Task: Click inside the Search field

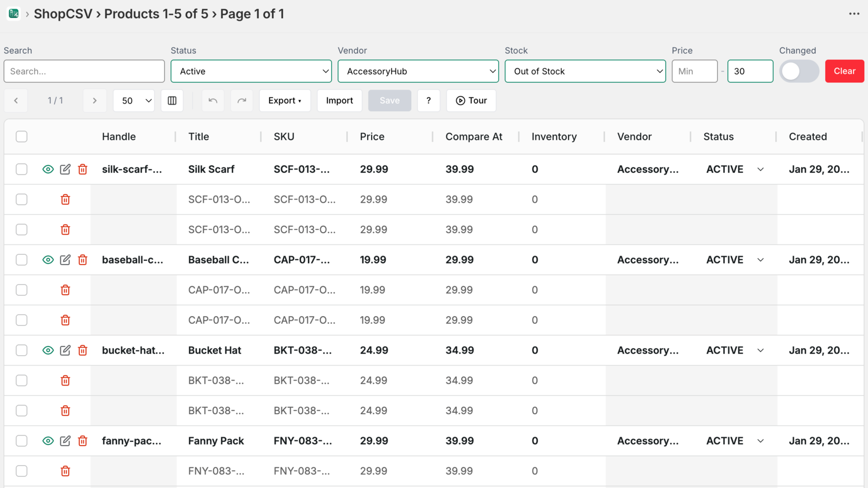Action: [x=84, y=71]
